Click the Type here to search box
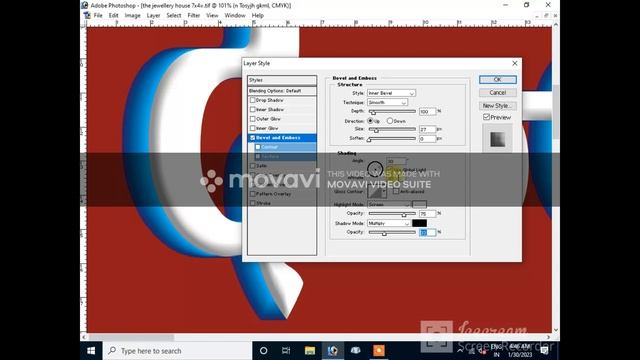The image size is (640, 360). pos(177,351)
